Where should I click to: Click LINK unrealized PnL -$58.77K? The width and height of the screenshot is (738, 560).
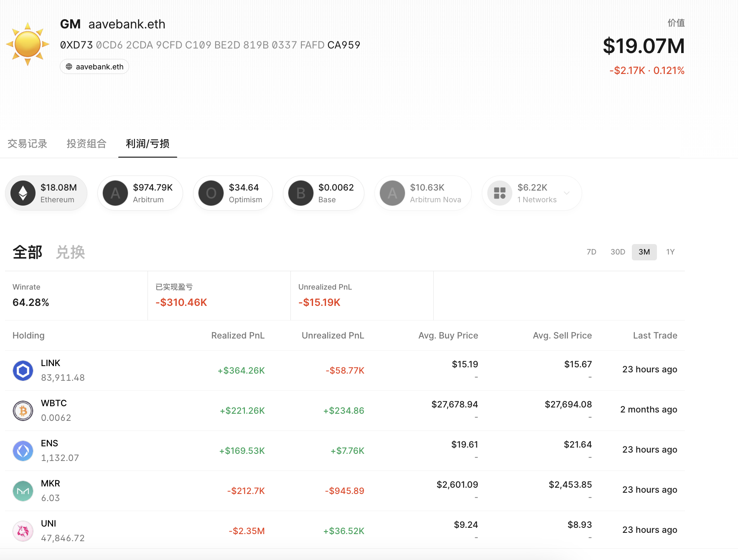[345, 371]
